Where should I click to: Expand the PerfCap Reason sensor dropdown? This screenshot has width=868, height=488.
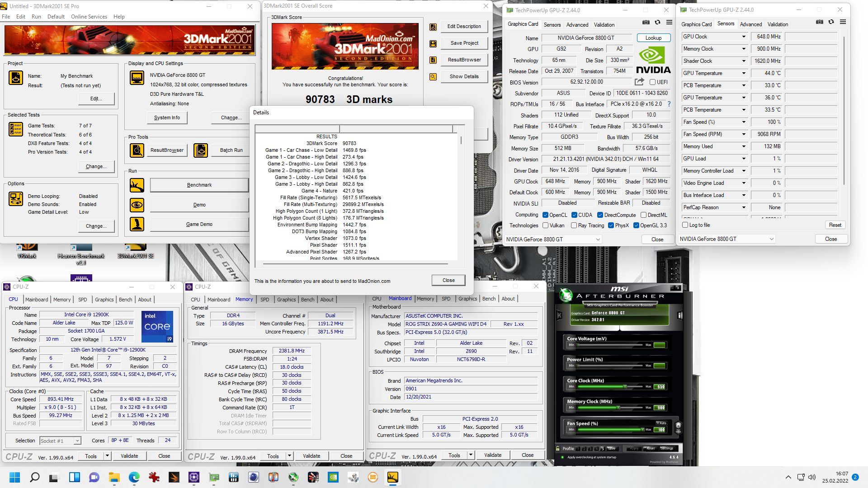click(x=744, y=207)
